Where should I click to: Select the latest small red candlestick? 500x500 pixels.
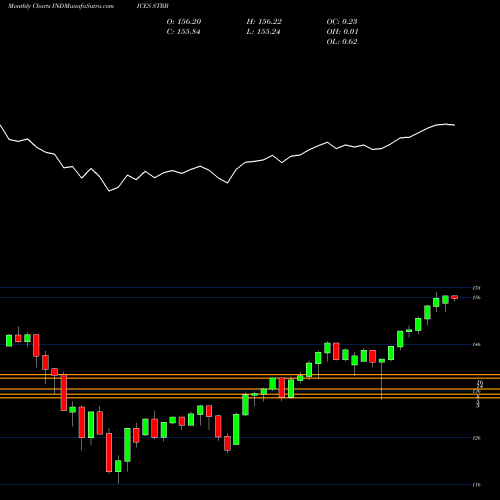pos(455,297)
